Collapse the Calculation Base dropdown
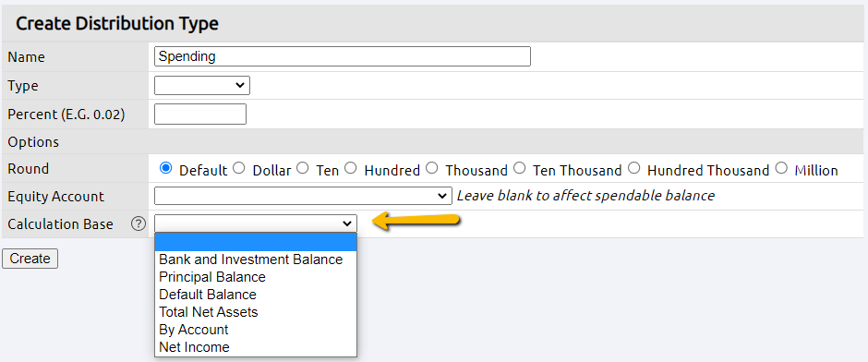The image size is (868, 362). 256,223
